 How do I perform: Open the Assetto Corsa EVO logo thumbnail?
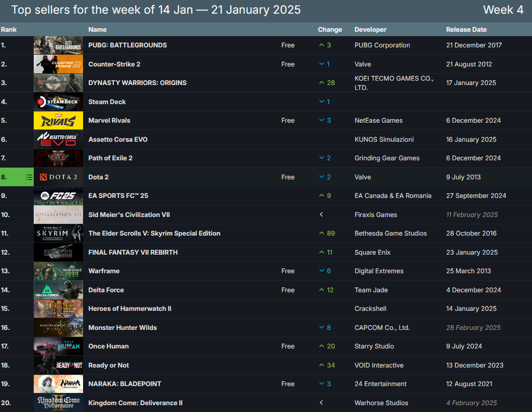(x=58, y=139)
